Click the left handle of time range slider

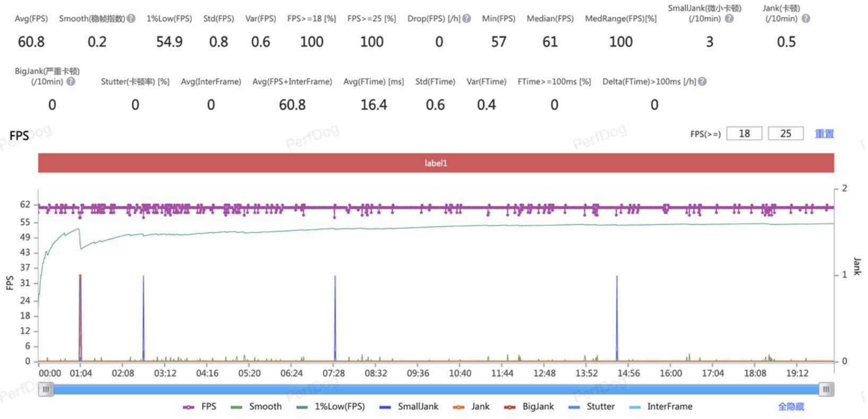pyautogui.click(x=46, y=390)
